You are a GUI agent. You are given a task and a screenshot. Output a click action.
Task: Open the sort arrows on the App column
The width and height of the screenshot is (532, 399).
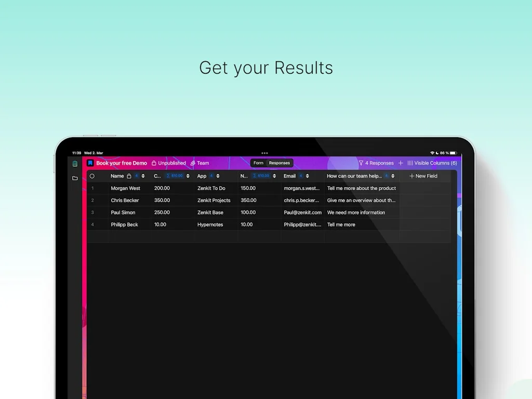tap(217, 176)
